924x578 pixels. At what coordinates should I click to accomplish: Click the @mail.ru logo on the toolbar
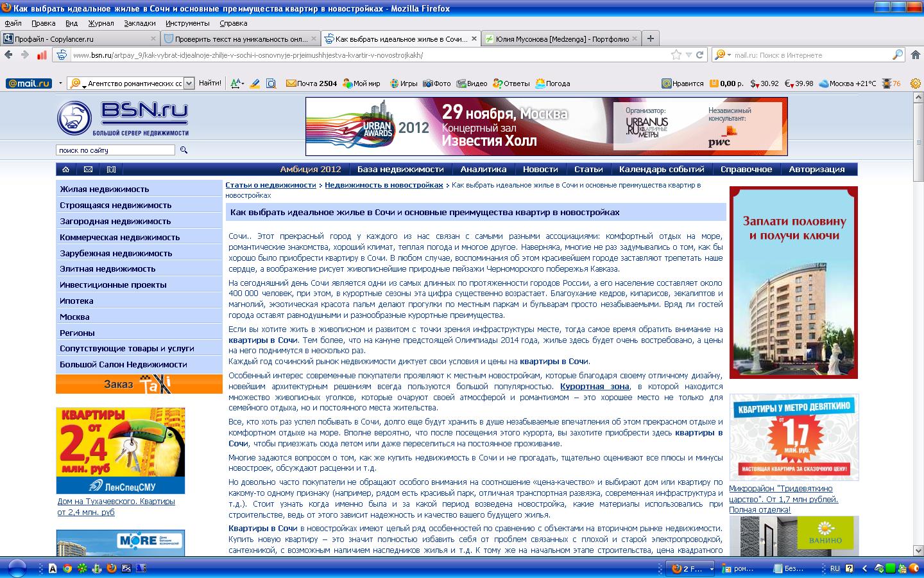[x=28, y=83]
